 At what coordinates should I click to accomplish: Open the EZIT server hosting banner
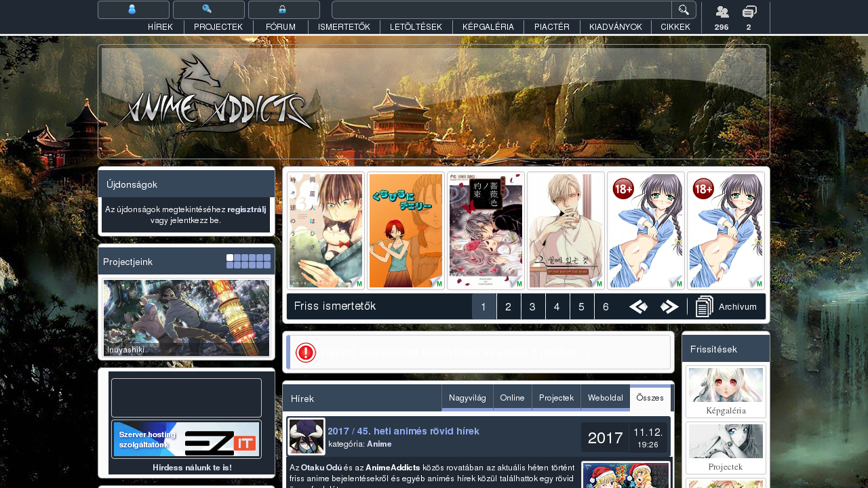point(186,439)
